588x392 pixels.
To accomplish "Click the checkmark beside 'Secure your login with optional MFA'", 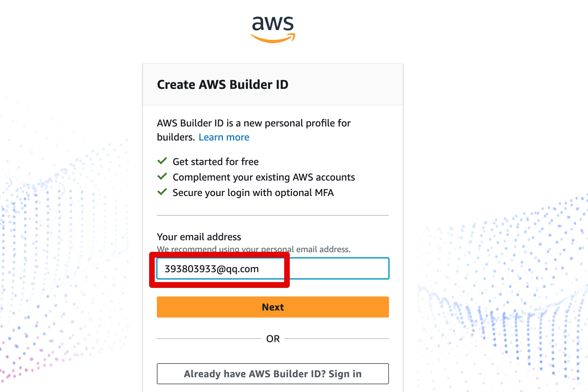I will [x=162, y=192].
